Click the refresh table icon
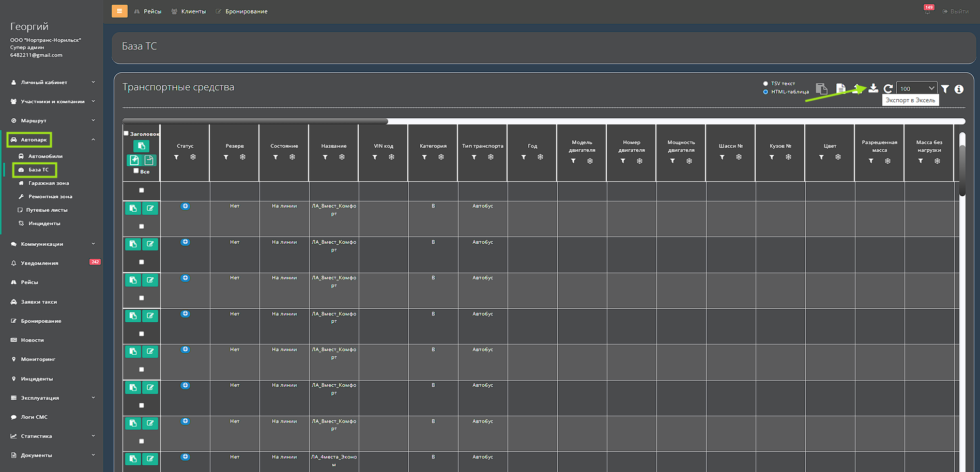The height and width of the screenshot is (472, 980). [888, 89]
